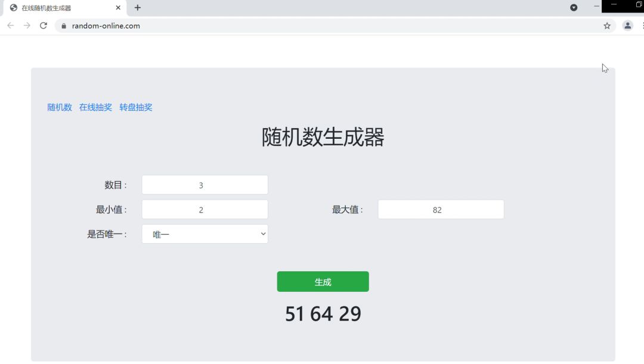The height and width of the screenshot is (364, 644).
Task: Focus the 最小值 input field
Action: [x=205, y=210]
